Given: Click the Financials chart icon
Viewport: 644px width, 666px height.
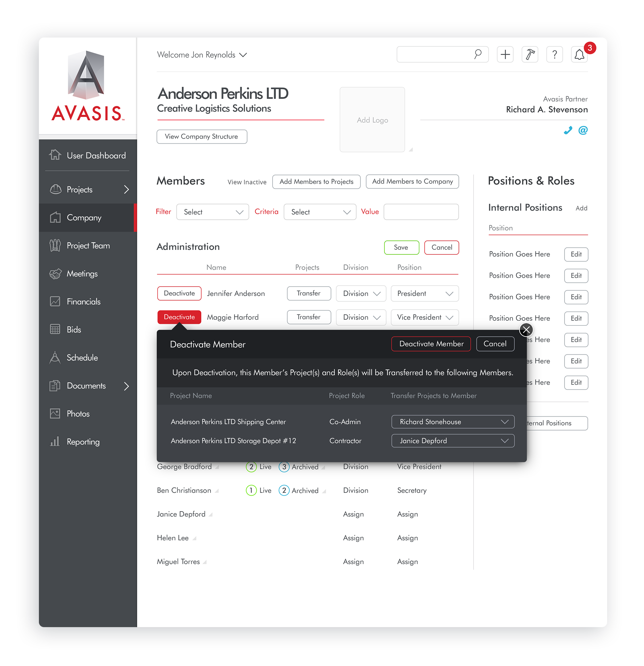Looking at the screenshot, I should tap(55, 301).
